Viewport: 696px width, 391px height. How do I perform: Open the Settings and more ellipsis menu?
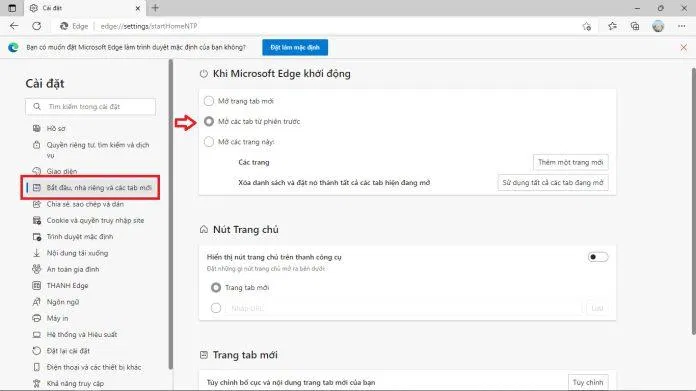tap(681, 26)
